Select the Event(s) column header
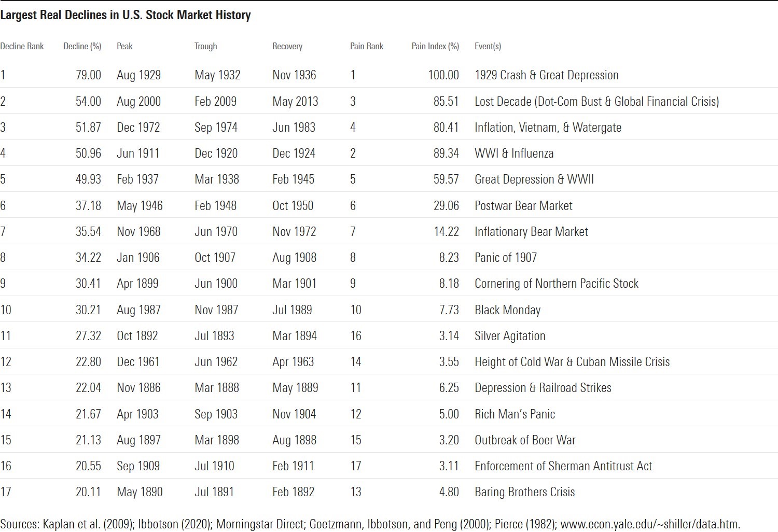778x532 pixels. 488,46
